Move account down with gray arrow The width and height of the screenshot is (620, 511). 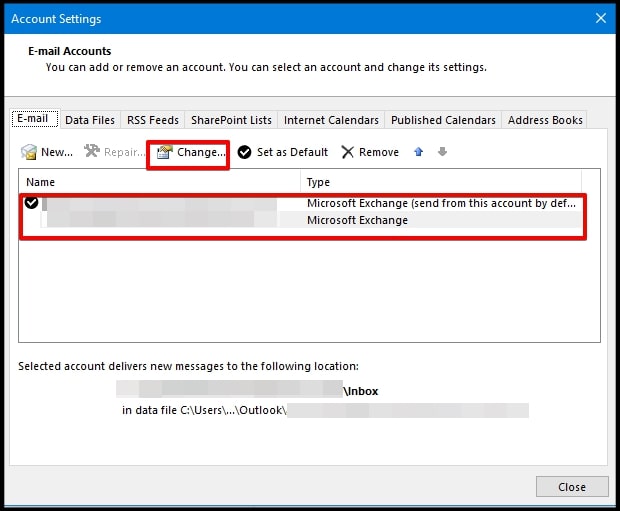point(442,151)
